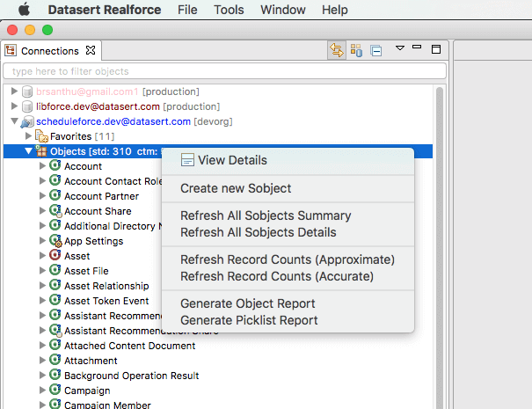Click the red Asset object icon
This screenshot has height=409, width=532.
55,255
